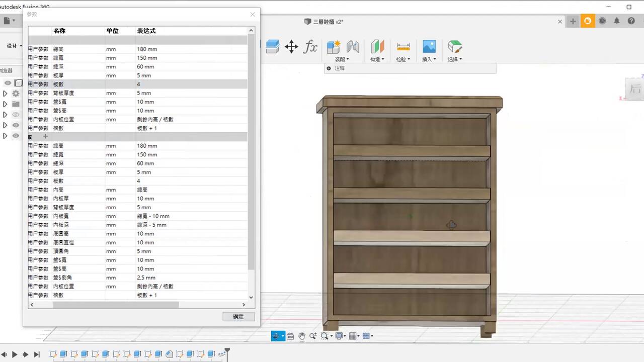
Task: Select the Joint tool icon
Action: tap(353, 47)
